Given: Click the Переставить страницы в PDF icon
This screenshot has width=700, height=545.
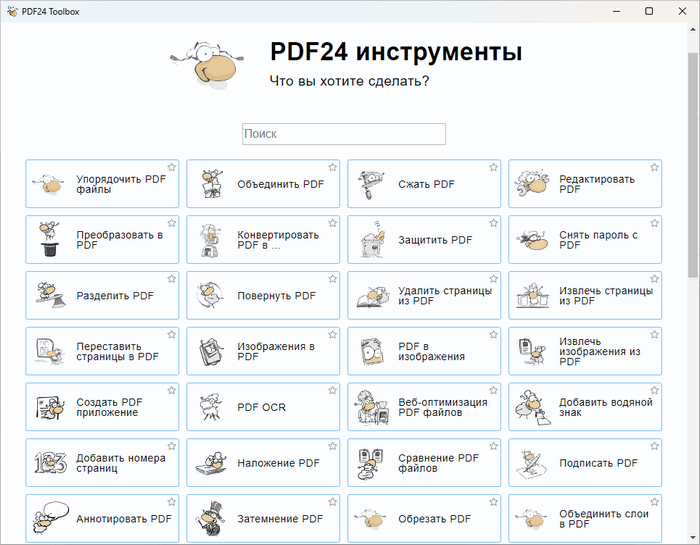Looking at the screenshot, I should click(x=48, y=351).
